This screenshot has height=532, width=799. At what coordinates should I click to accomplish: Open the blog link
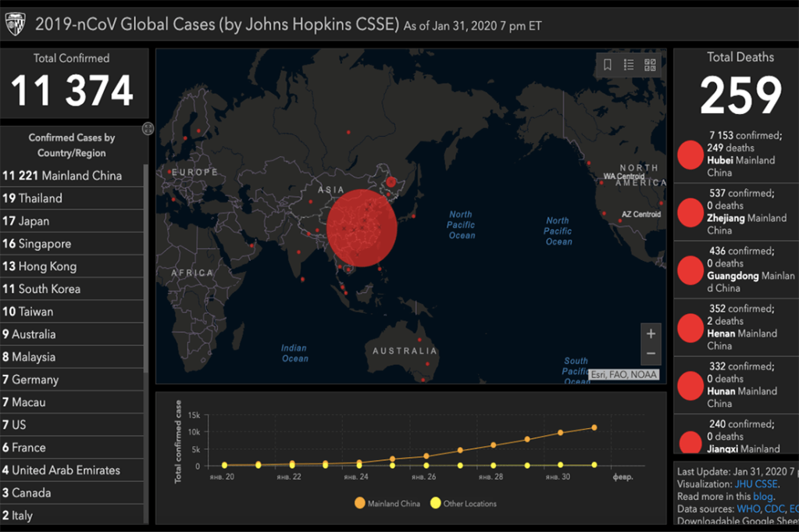[763, 497]
